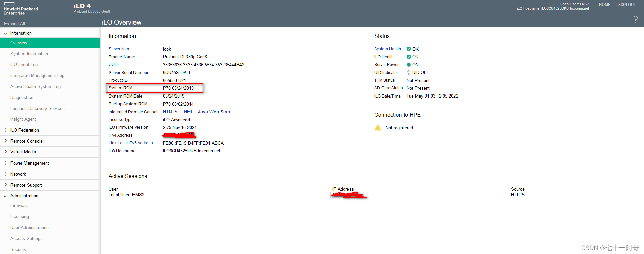The height and width of the screenshot is (254, 644).
Task: Click the Source column header in Active Sessions
Action: pos(518,189)
